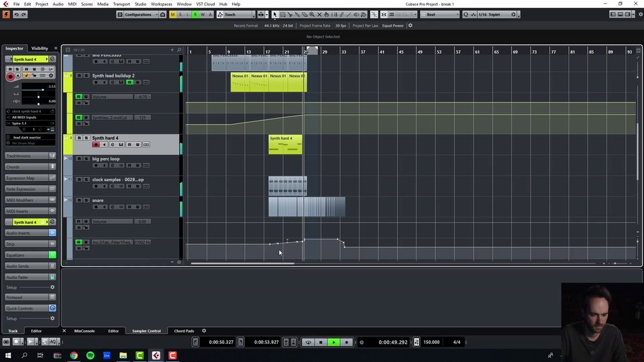Viewport: 644px width, 362px height.
Task: Click the Redo arrow in toolbar
Action: point(24,14)
